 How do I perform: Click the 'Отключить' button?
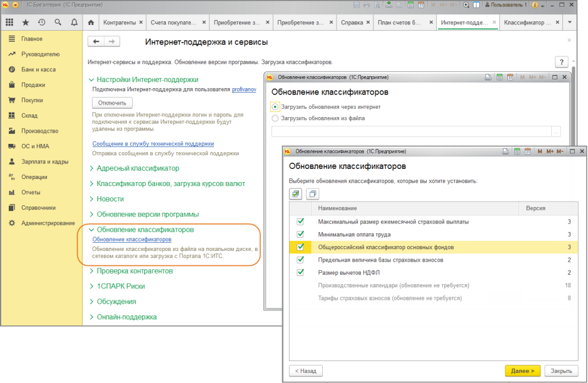(x=112, y=103)
